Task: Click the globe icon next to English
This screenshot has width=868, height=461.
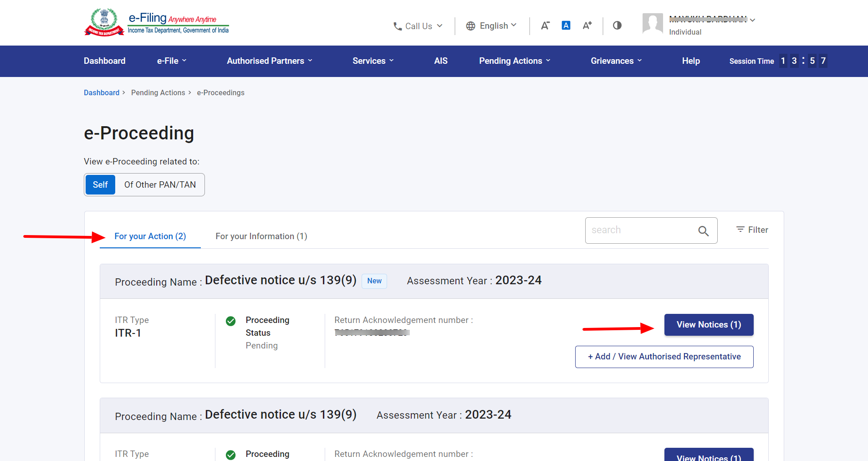Action: click(x=471, y=26)
